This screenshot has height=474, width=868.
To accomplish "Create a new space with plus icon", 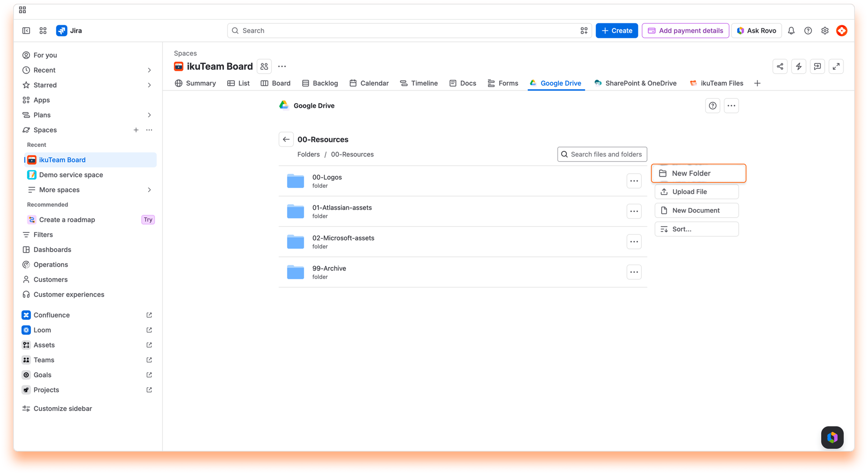I will pyautogui.click(x=136, y=130).
